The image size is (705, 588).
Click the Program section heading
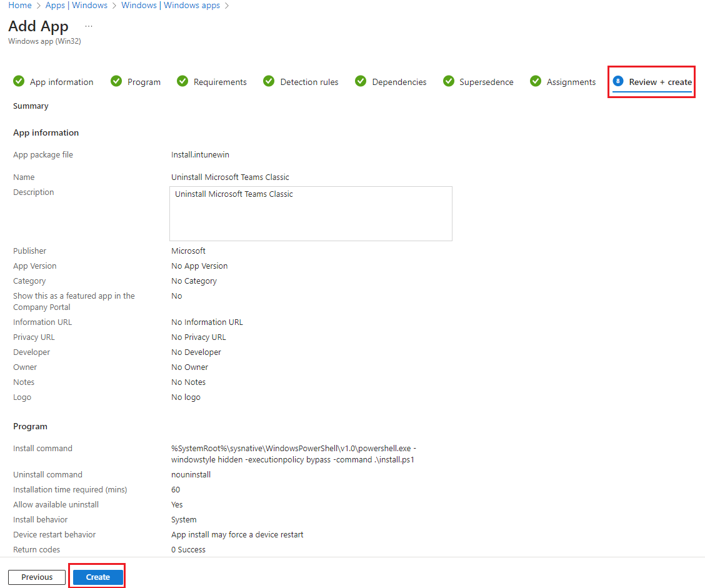[x=30, y=427]
